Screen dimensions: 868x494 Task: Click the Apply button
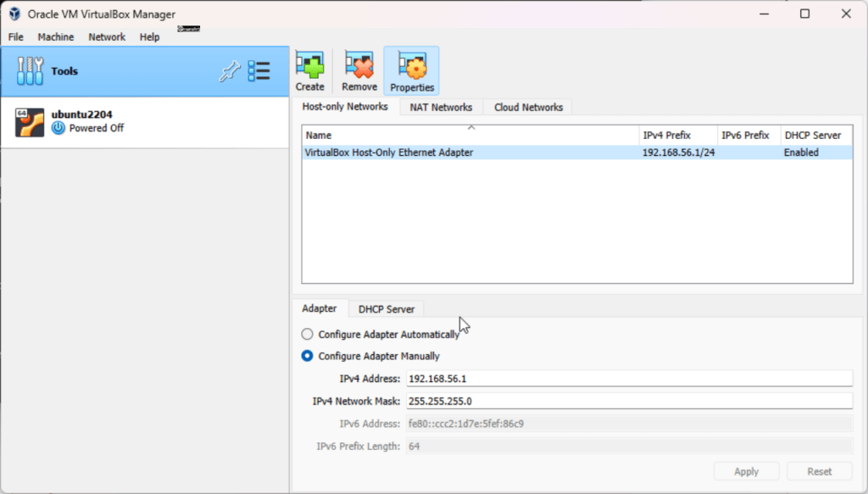tap(746, 471)
